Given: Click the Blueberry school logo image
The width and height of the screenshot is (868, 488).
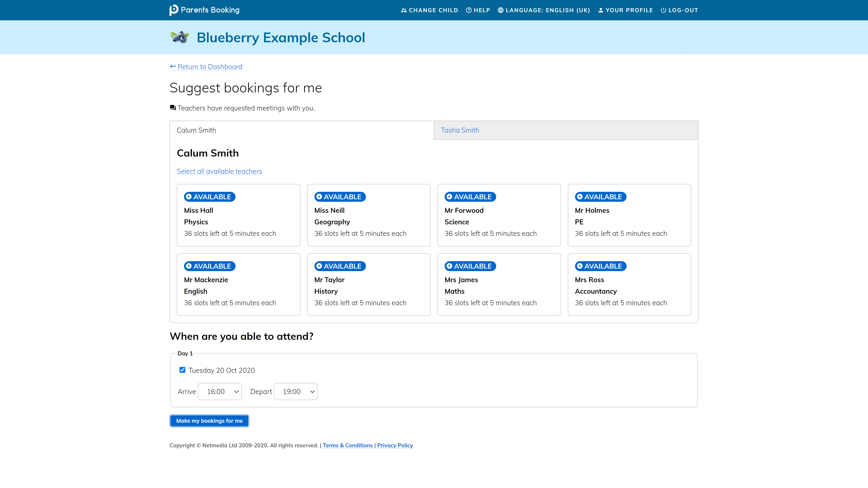Looking at the screenshot, I should click(180, 37).
